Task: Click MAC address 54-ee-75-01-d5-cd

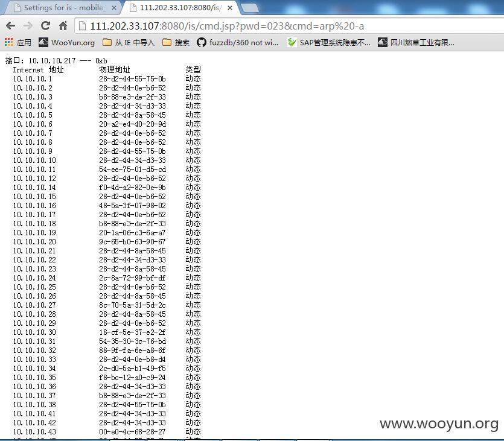Action: (x=132, y=170)
